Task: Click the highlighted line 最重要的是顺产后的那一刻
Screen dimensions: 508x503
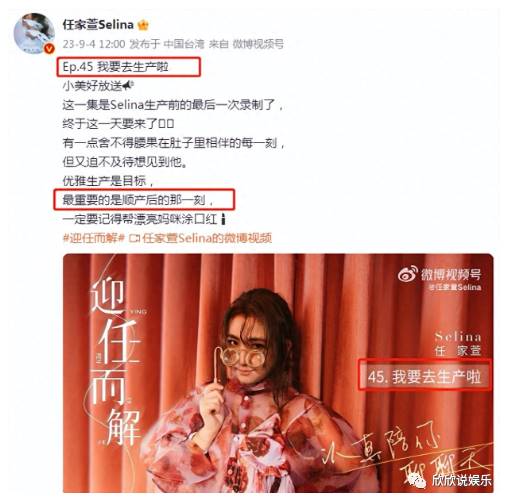Action: [138, 200]
